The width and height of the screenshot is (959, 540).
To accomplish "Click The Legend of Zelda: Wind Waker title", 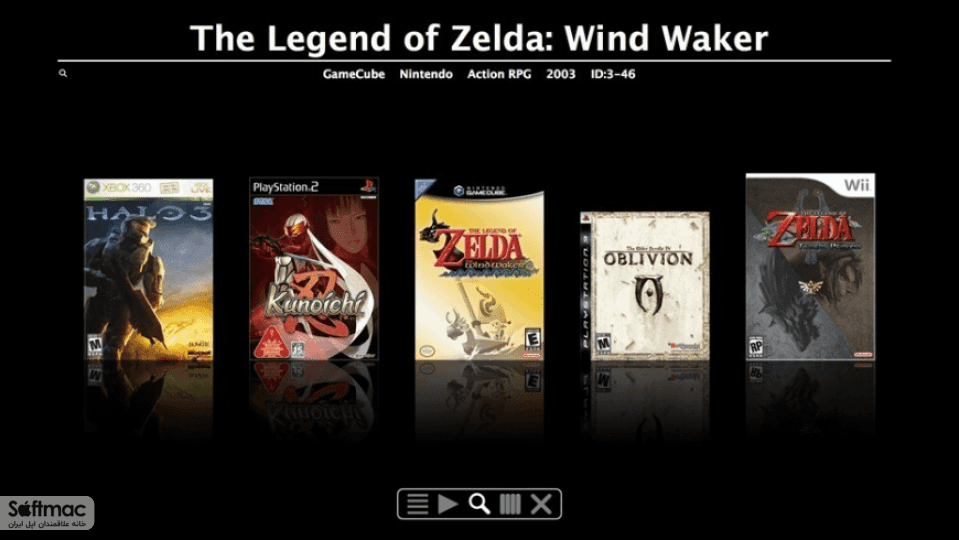I will [x=479, y=38].
